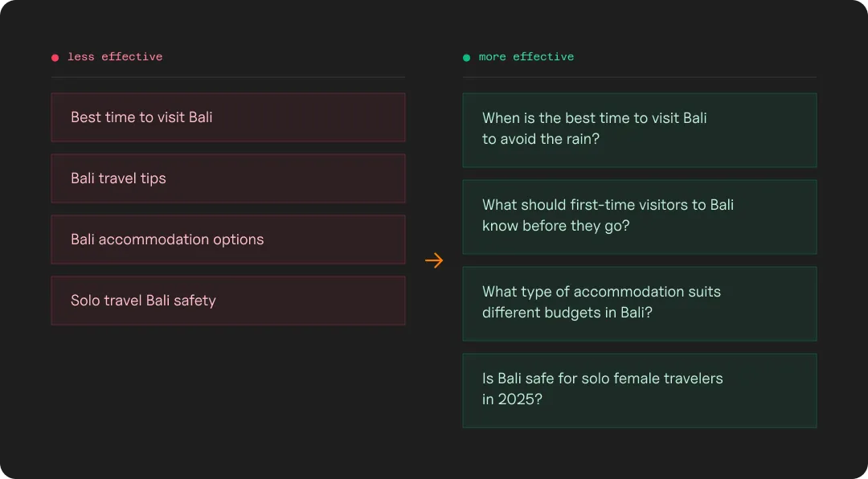Click the text 'different budgets in Bali?'
This screenshot has height=479, width=868.
567,313
